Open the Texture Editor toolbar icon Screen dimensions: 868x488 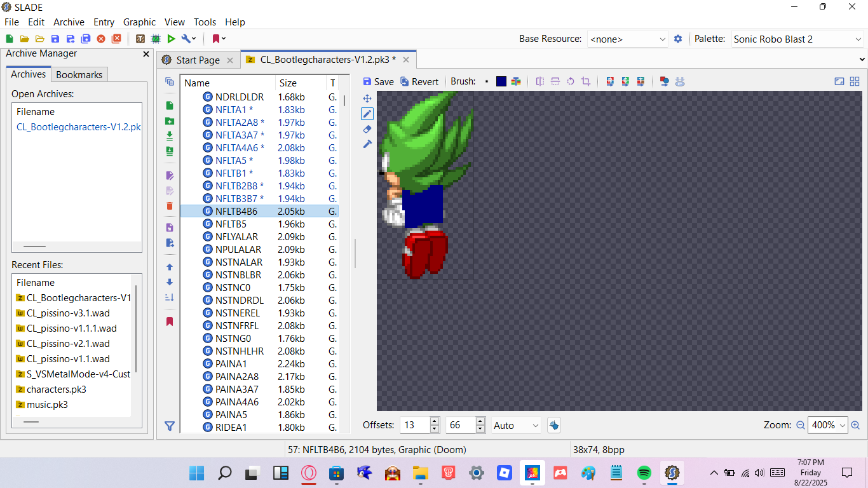140,39
